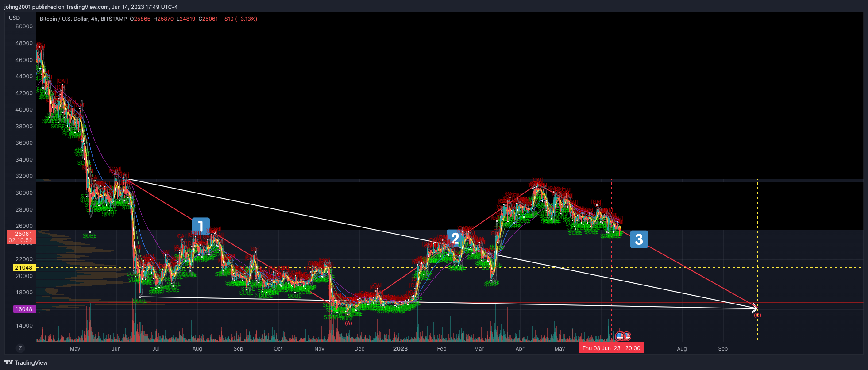Click the change value −810 (−3.13%)
Screen dimensions: 868x370
coord(239,19)
